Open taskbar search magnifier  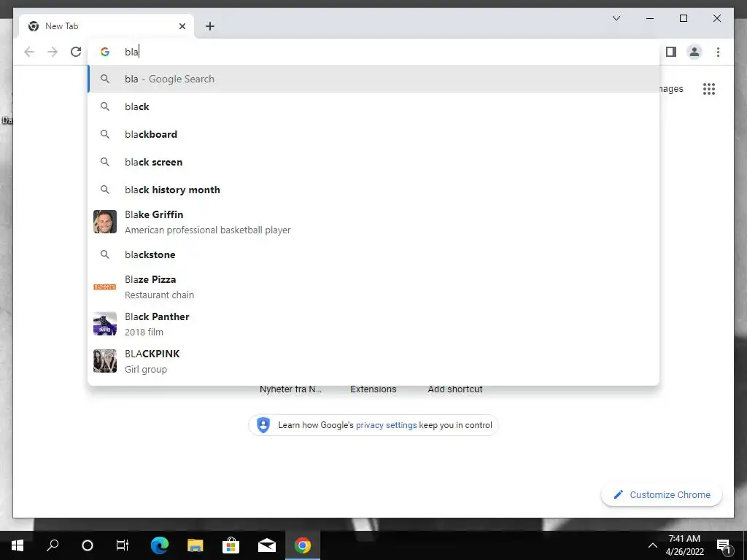(x=53, y=545)
